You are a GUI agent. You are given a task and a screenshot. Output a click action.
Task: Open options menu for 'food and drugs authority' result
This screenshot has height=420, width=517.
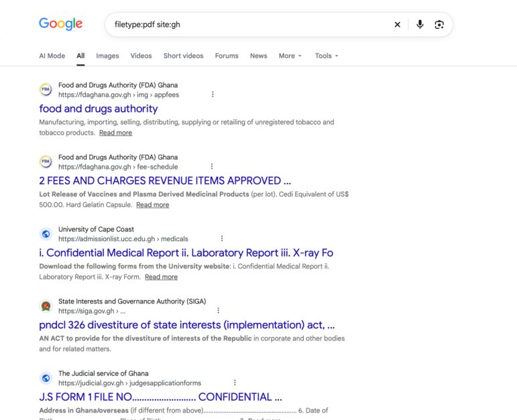click(213, 94)
